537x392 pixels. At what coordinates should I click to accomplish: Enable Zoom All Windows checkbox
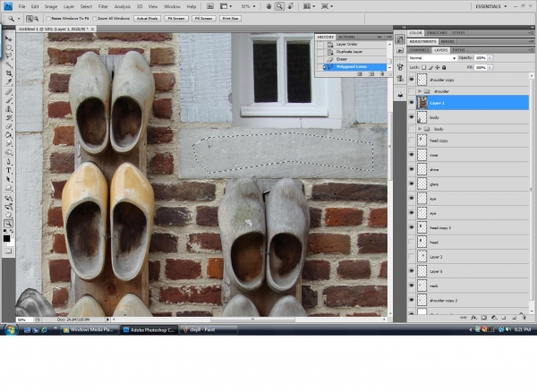[x=95, y=19]
